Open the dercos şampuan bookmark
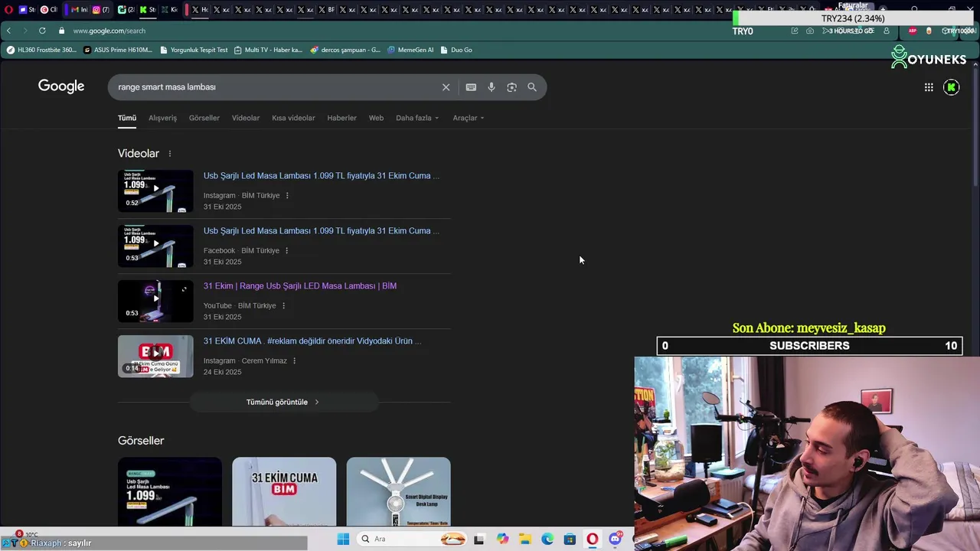This screenshot has width=980, height=551. pos(345,50)
